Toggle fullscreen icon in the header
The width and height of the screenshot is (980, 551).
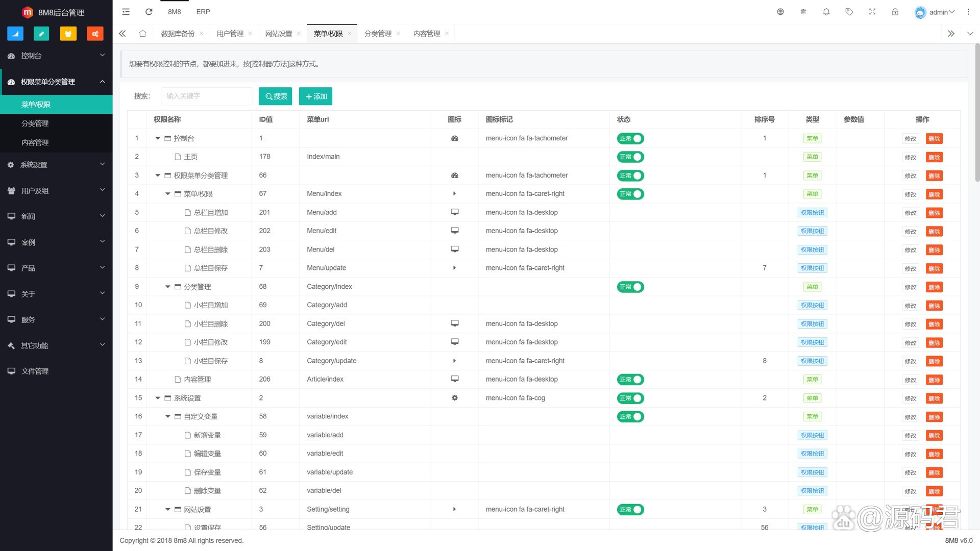(x=872, y=12)
